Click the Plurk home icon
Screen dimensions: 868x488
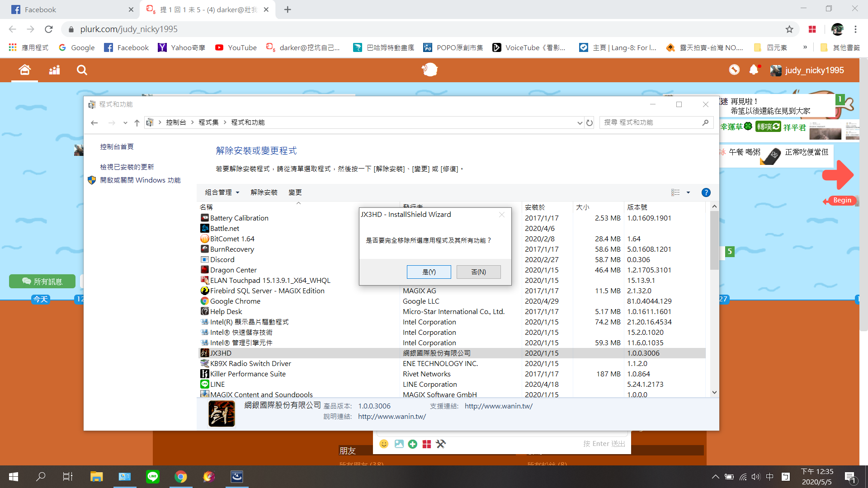[24, 70]
